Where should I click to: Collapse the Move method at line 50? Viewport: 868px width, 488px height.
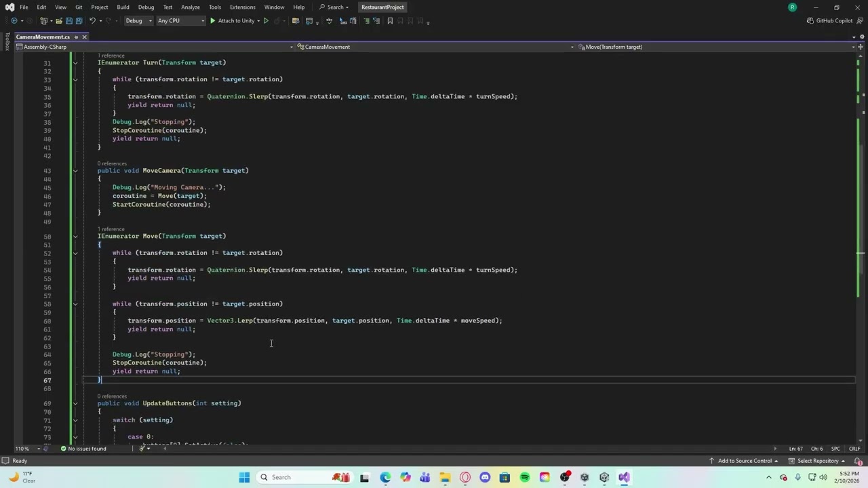[75, 237]
